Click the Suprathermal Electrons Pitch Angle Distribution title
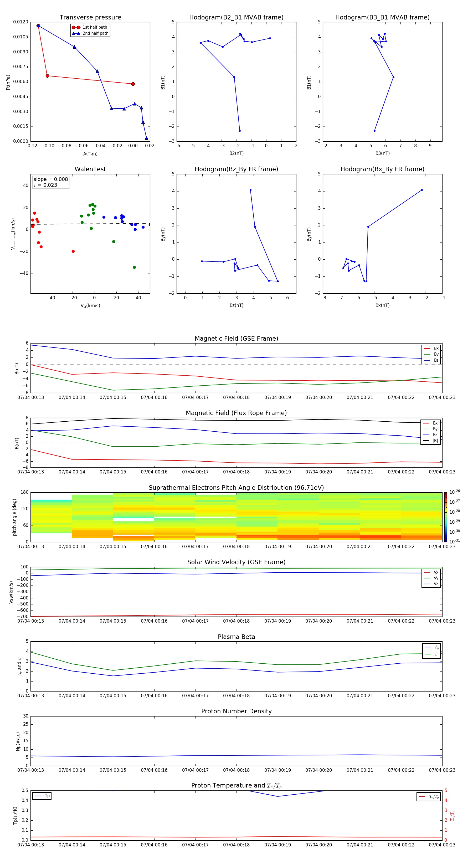 [x=236, y=488]
